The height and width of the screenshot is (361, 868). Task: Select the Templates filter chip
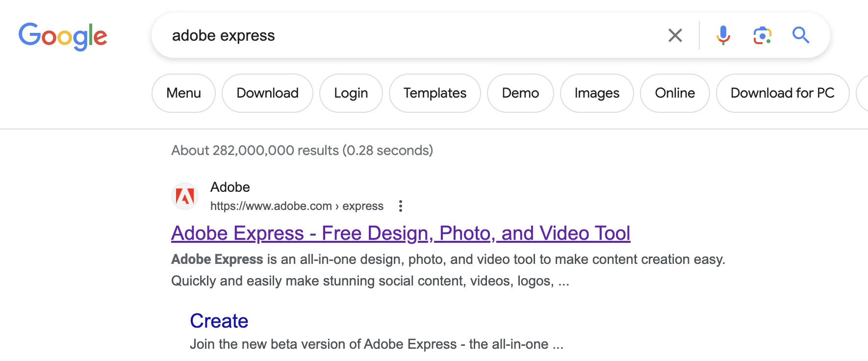tap(435, 93)
